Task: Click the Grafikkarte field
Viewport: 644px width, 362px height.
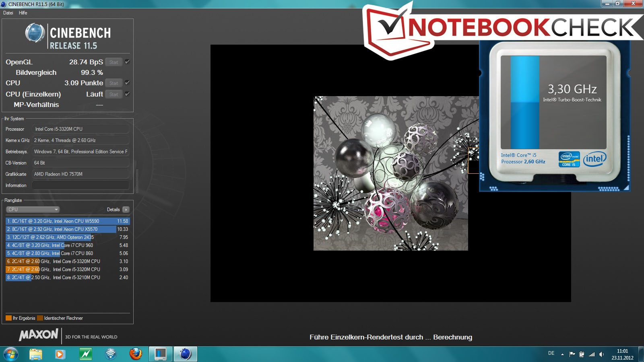Action: pos(80,174)
